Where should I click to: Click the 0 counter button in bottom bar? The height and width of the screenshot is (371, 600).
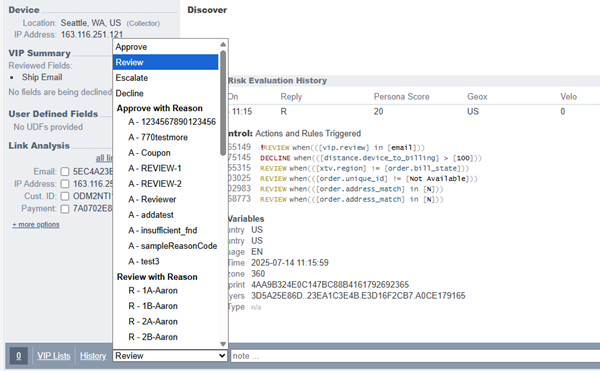tap(18, 356)
